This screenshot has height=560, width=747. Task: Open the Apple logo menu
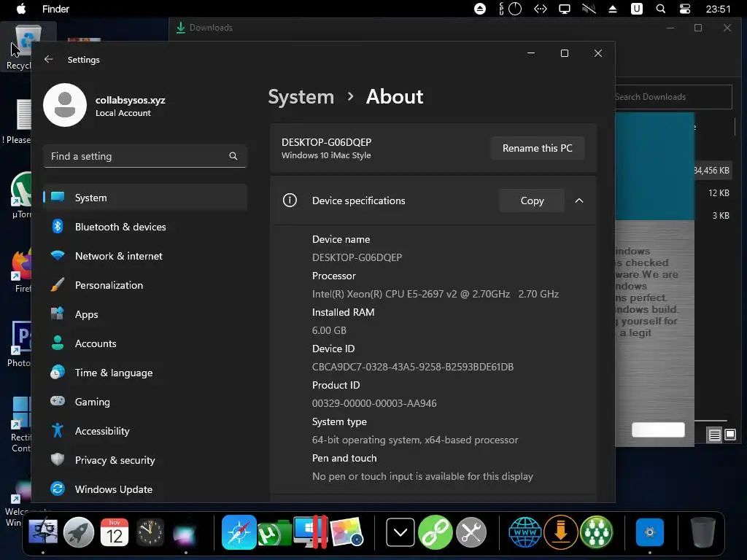[21, 9]
